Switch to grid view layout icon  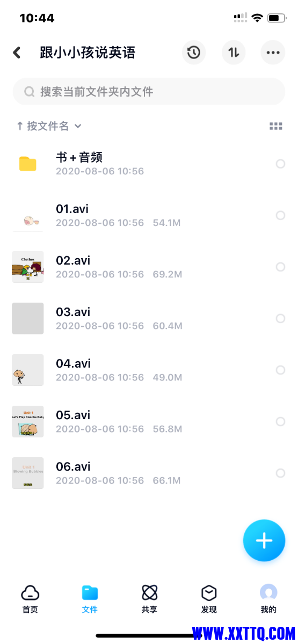pos(276,126)
